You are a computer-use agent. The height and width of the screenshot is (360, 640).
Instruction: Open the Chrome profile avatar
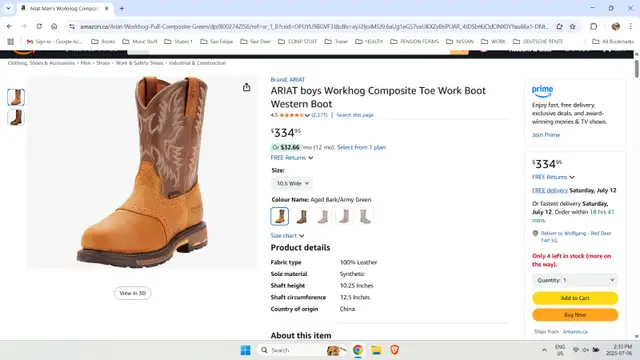coord(616,27)
